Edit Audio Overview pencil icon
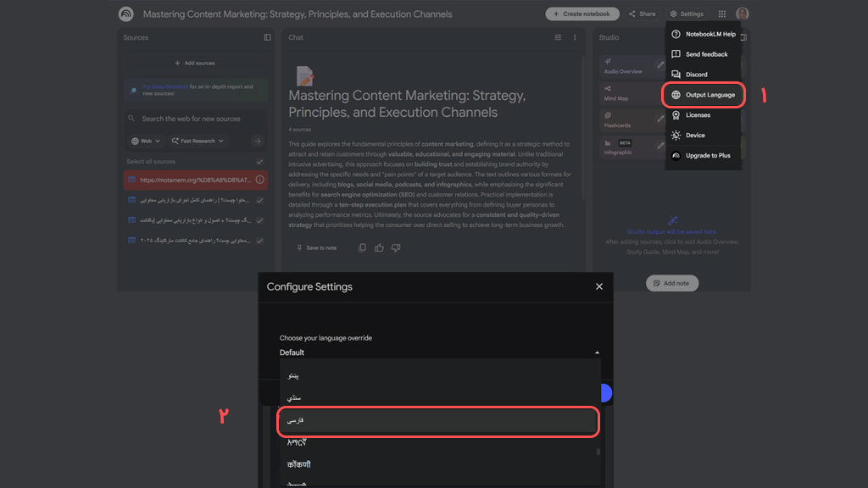The height and width of the screenshot is (488, 868). click(659, 64)
